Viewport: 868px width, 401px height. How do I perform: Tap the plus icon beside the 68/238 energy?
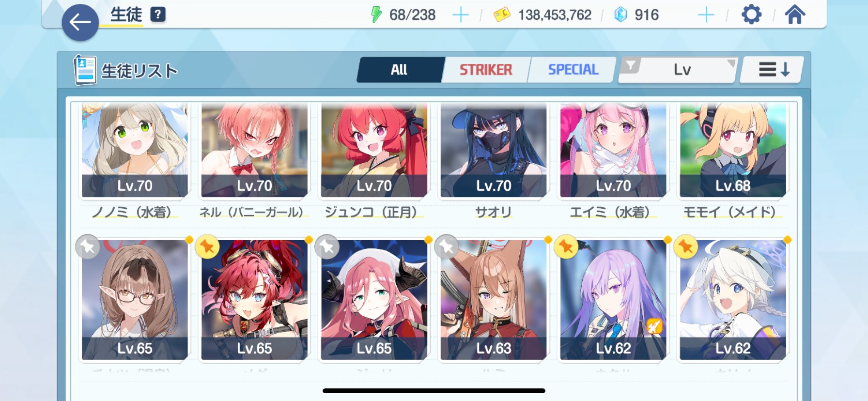(x=460, y=15)
